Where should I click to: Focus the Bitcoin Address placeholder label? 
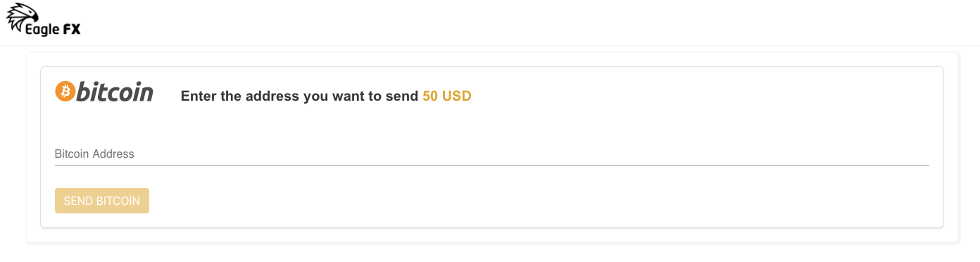94,154
